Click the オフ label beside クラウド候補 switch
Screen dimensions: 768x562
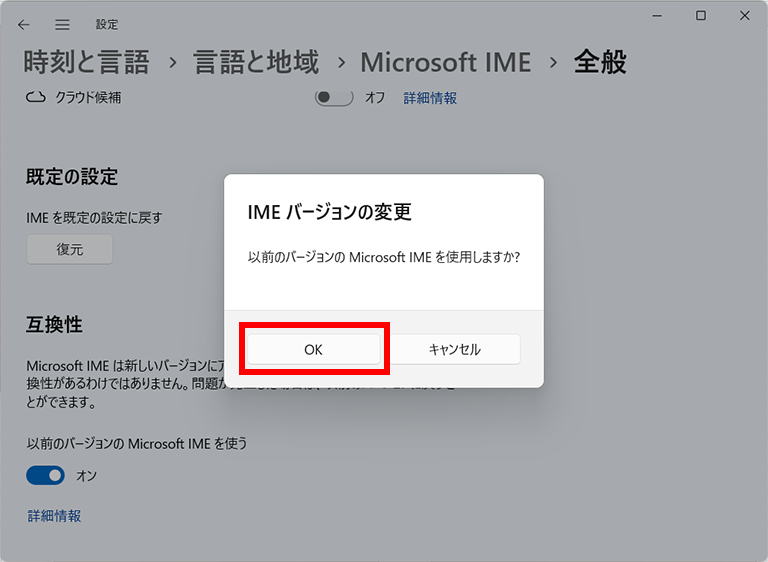point(375,98)
